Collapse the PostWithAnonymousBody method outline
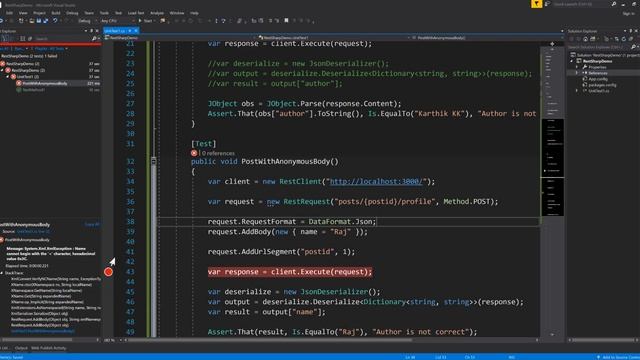 coord(153,161)
